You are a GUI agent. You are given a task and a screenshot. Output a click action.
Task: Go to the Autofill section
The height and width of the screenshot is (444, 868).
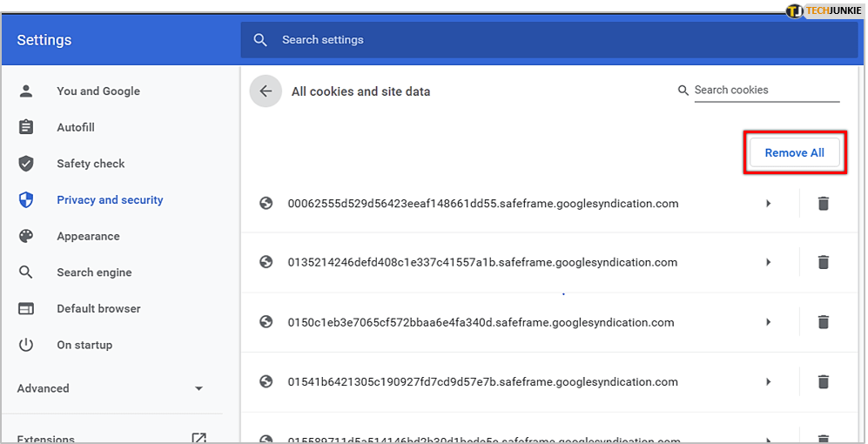tap(76, 128)
